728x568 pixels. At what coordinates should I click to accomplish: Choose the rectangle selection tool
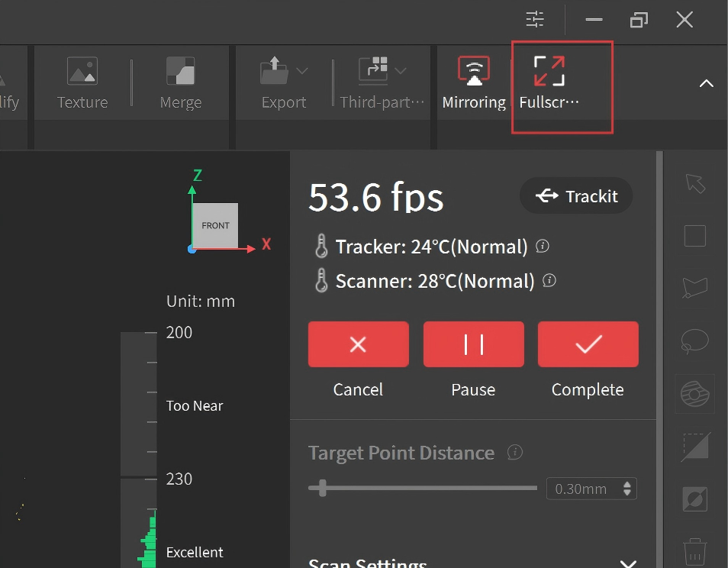coord(694,236)
